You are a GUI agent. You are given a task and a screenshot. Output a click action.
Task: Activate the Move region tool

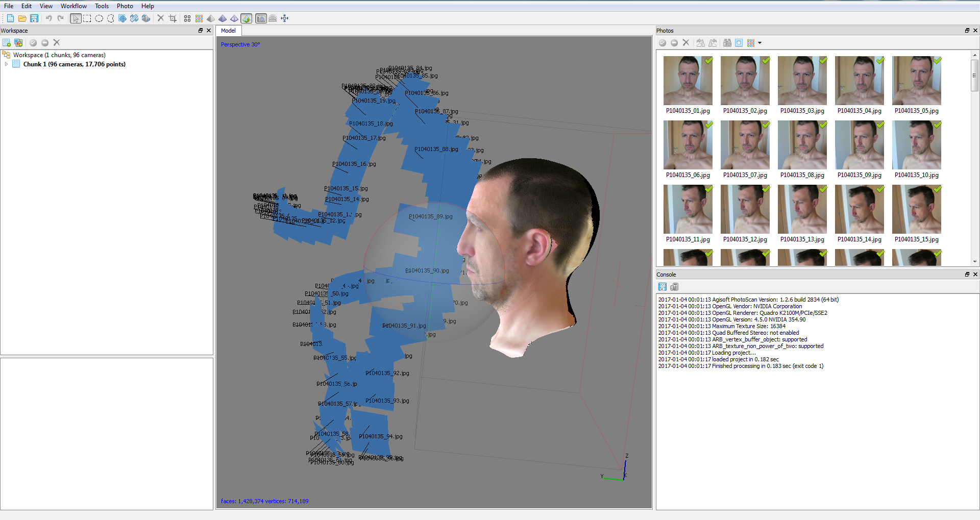(x=122, y=18)
